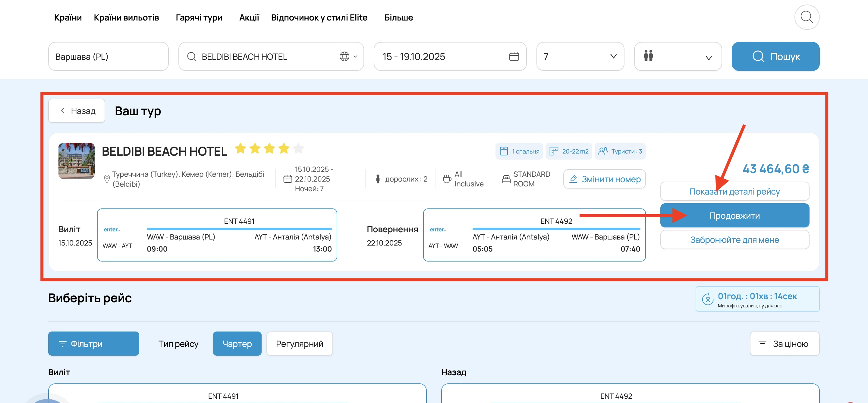Click the pencil edit icon in Змінити номер
The image size is (868, 403).
tap(573, 179)
